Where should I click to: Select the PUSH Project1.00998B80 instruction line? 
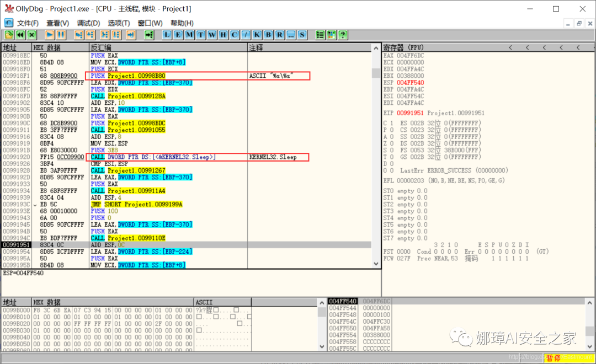pos(187,76)
